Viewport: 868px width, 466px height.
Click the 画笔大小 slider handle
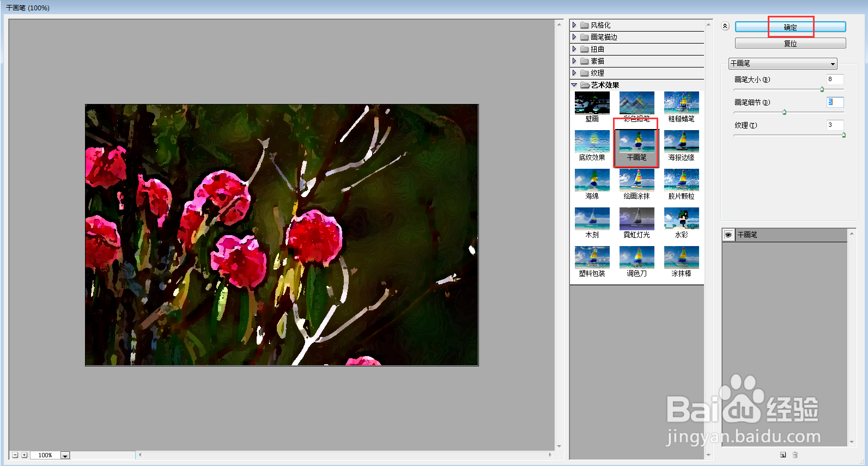coord(822,89)
